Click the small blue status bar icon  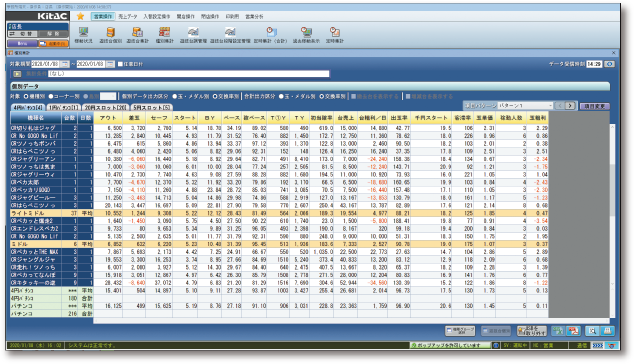tap(496, 345)
